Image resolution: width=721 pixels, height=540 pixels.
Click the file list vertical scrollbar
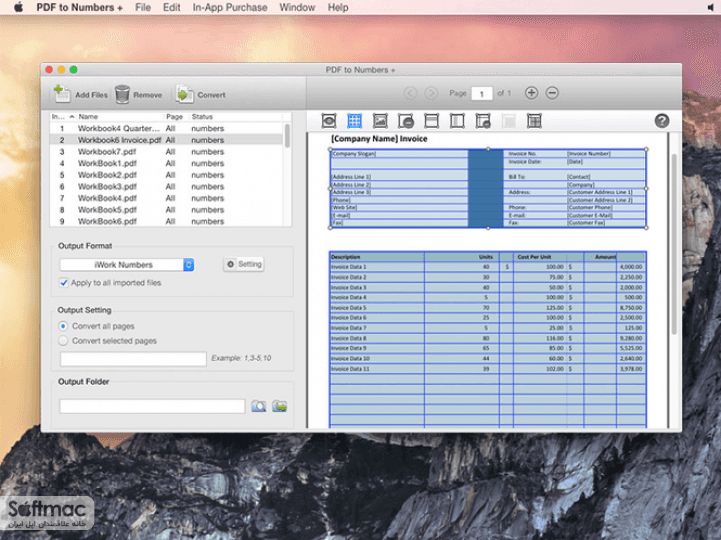point(288,136)
